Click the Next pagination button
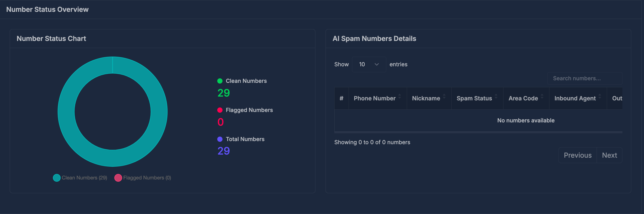This screenshot has height=214, width=644. point(609,155)
